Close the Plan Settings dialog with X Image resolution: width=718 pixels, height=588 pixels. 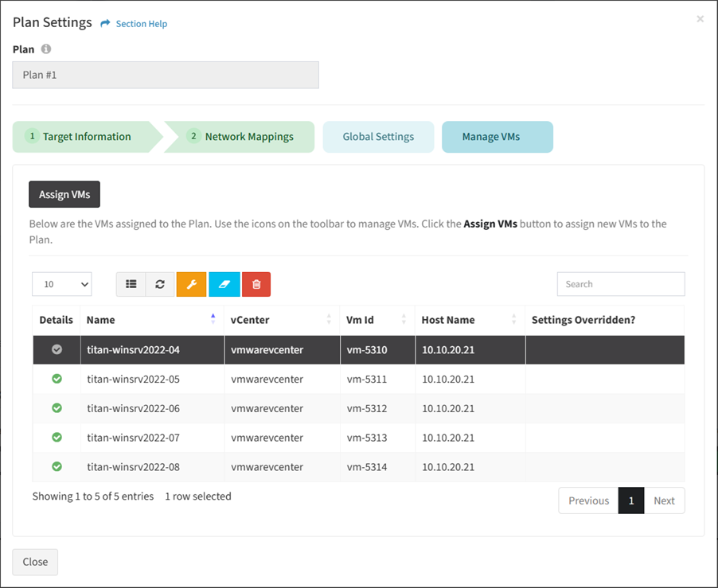(x=700, y=19)
